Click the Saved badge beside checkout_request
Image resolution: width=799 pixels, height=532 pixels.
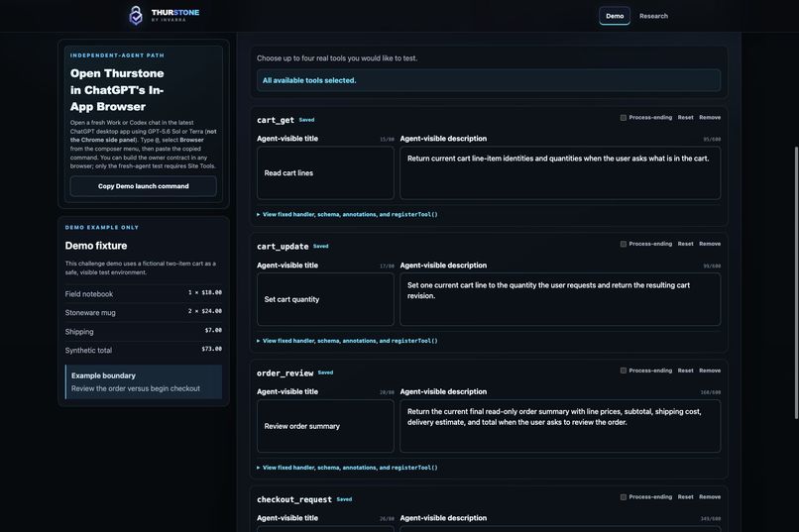point(344,499)
